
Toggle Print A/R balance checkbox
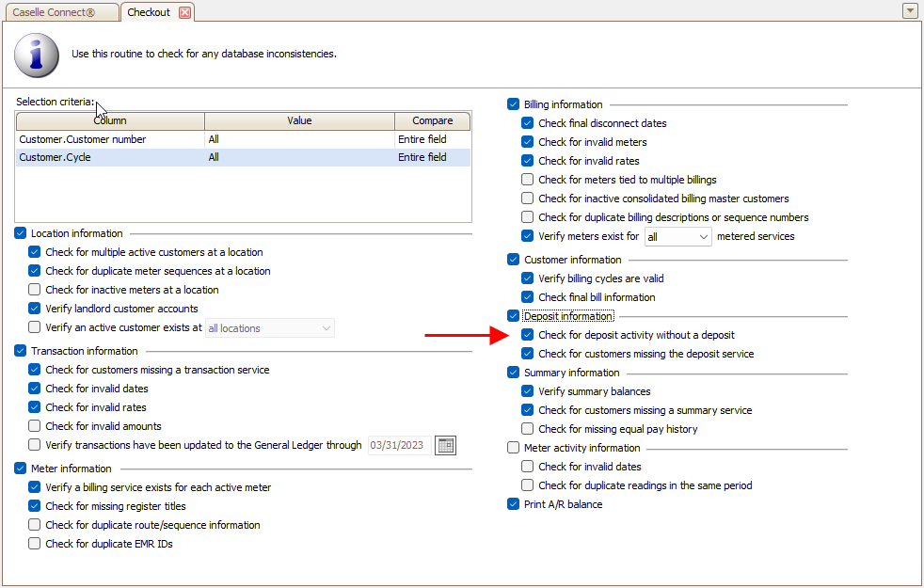click(513, 504)
